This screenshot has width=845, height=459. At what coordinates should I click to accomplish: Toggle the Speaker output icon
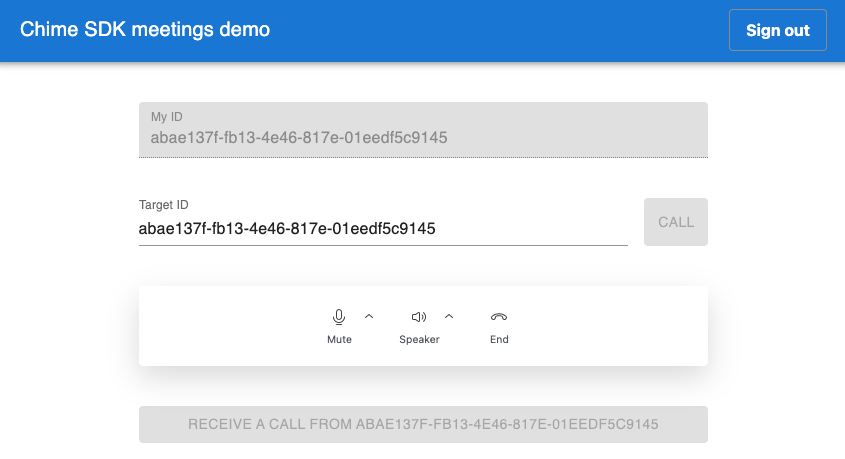tap(419, 317)
